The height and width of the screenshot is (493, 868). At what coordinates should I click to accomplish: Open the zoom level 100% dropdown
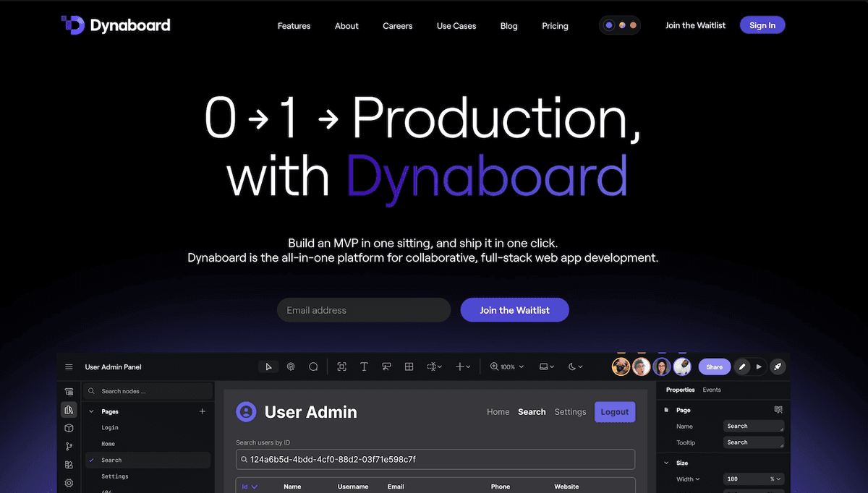pyautogui.click(x=506, y=366)
